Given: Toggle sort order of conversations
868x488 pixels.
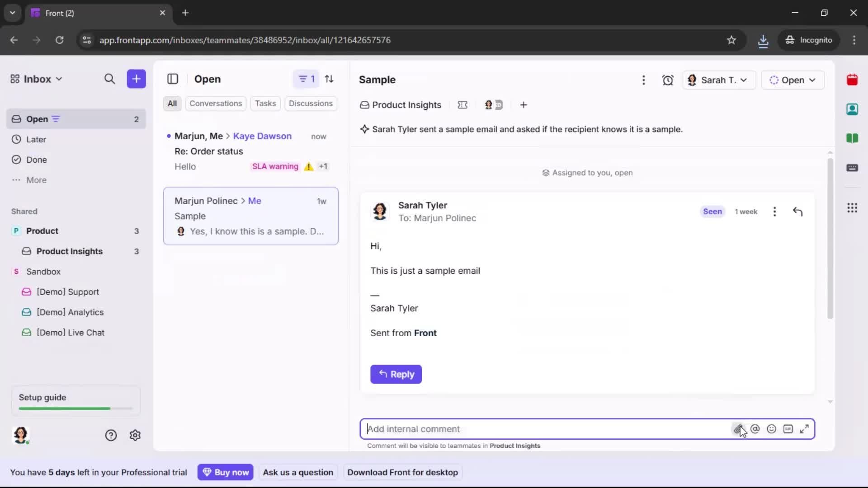Looking at the screenshot, I should pos(330,79).
